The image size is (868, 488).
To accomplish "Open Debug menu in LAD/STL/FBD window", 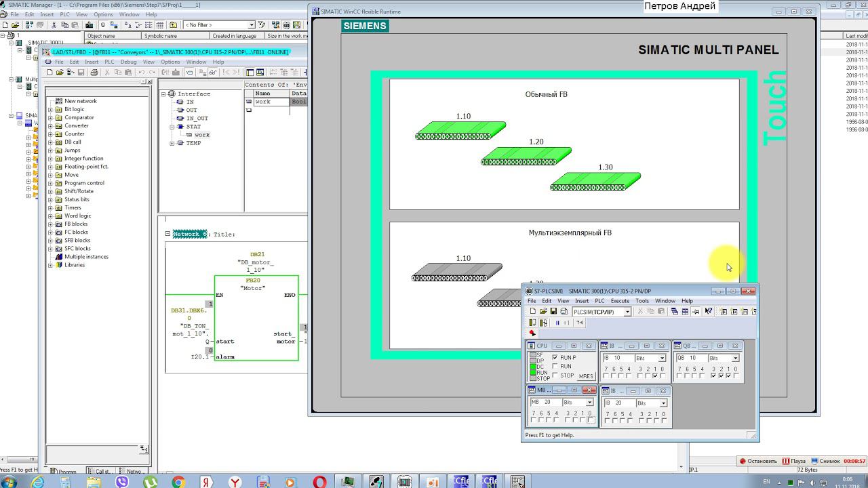I will coord(128,62).
